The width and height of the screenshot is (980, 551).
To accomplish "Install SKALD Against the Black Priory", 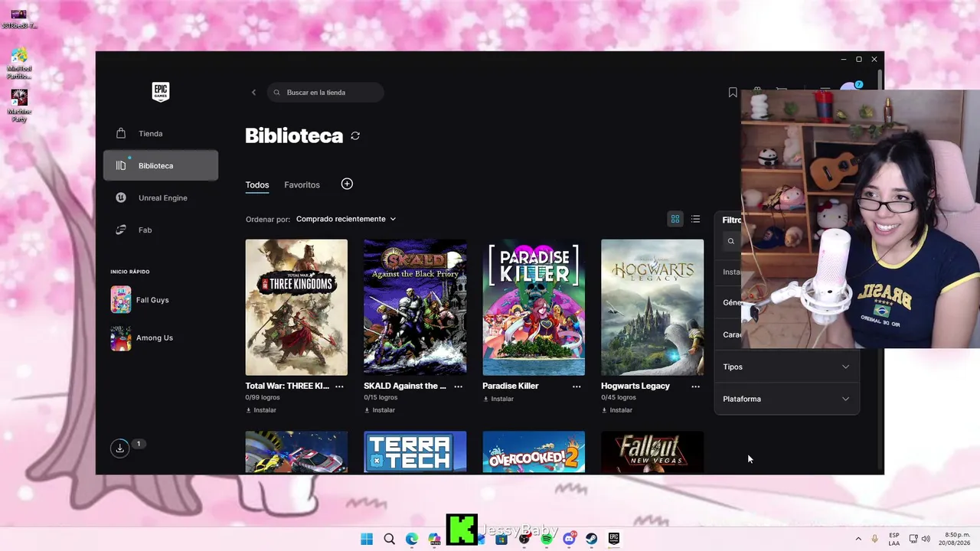I will point(380,410).
